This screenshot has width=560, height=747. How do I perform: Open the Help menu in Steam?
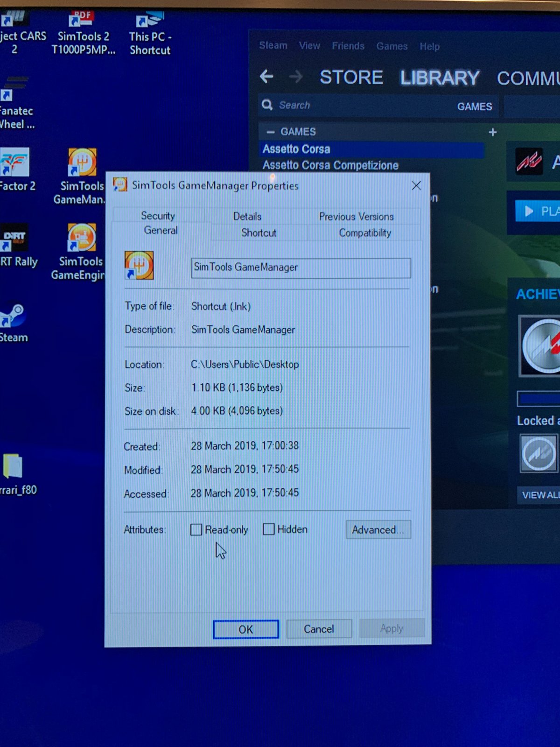click(x=429, y=47)
